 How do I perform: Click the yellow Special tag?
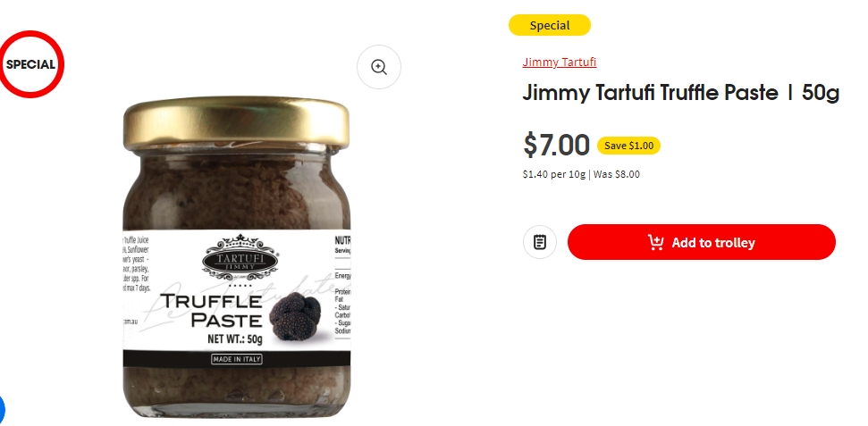(550, 25)
